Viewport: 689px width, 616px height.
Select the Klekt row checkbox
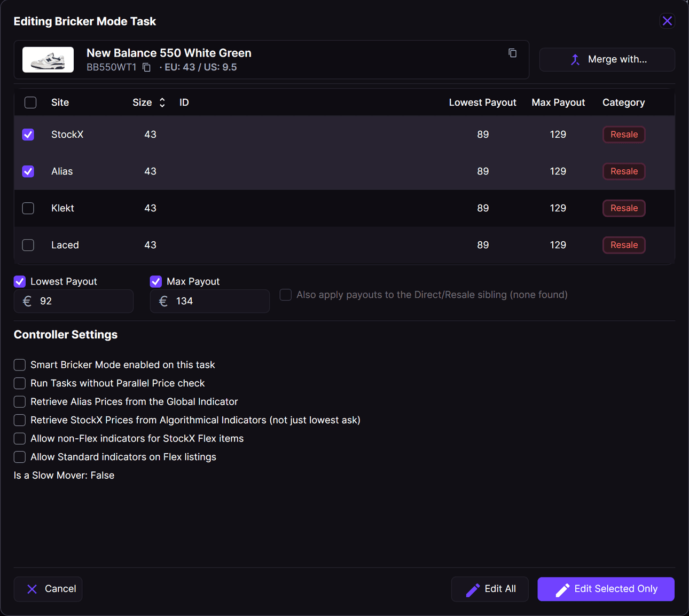[28, 208]
